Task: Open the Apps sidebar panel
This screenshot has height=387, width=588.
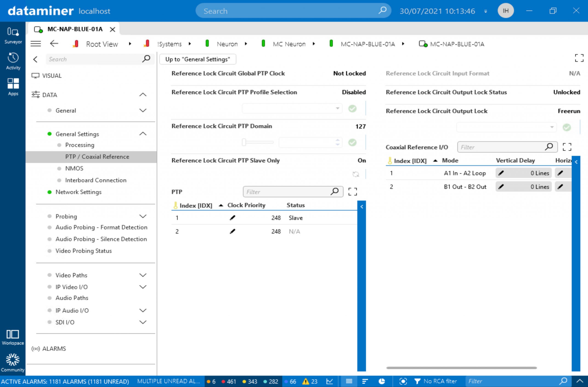Action: (x=13, y=87)
